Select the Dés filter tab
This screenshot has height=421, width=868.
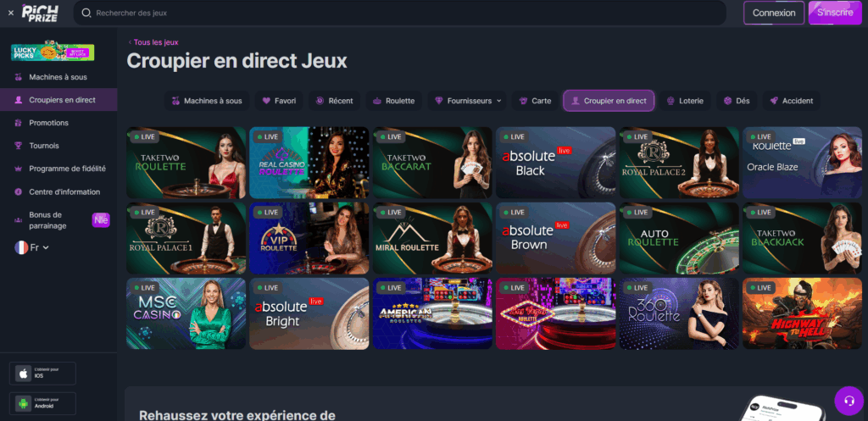[737, 101]
